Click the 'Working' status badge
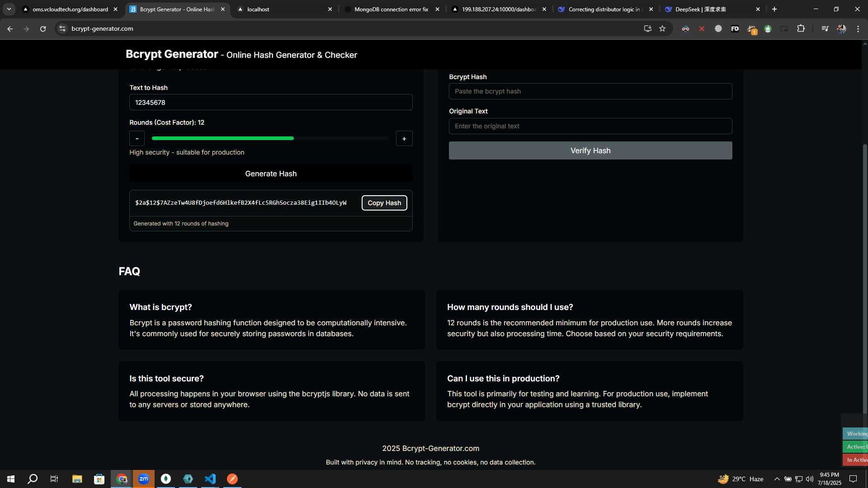Image resolution: width=868 pixels, height=488 pixels. click(x=856, y=433)
